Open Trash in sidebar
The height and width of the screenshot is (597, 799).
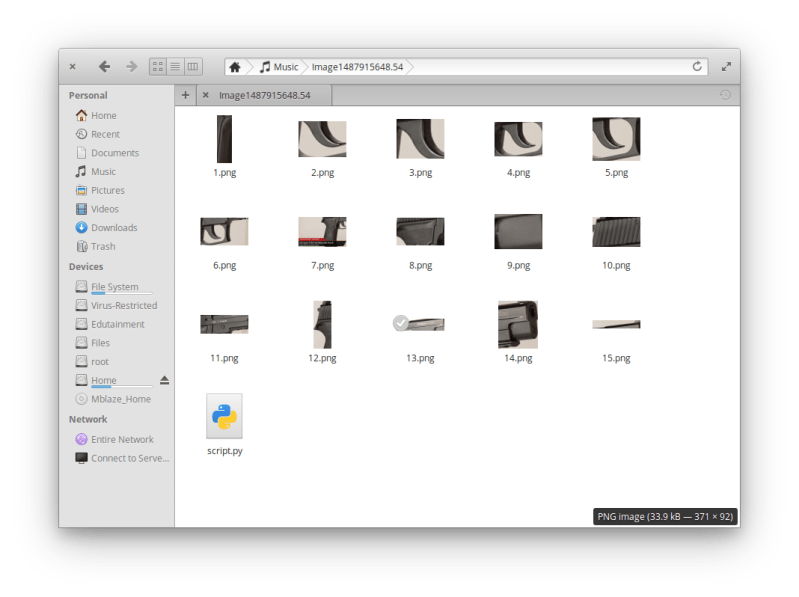click(x=95, y=247)
